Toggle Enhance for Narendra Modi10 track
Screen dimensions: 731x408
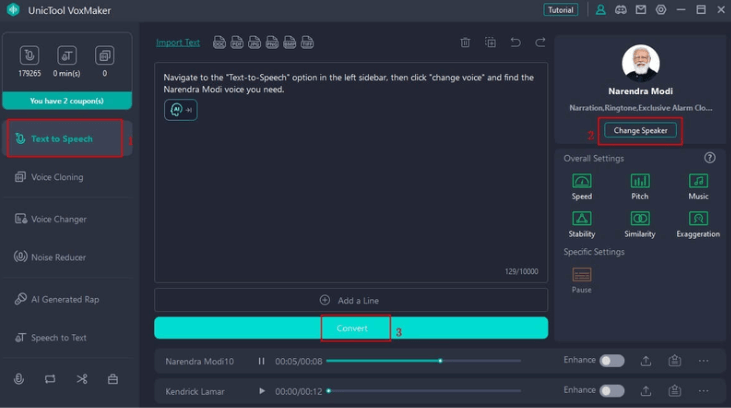tap(611, 361)
